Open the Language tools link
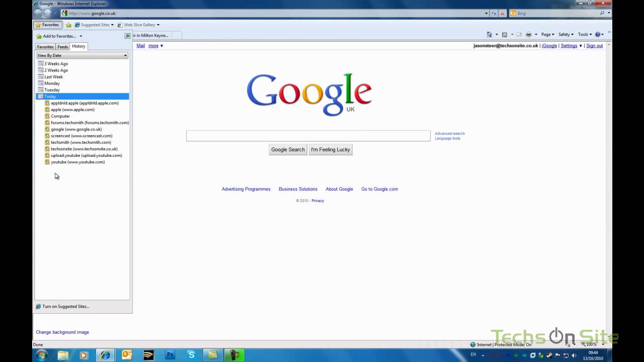This screenshot has height=362, width=644. pos(447,138)
